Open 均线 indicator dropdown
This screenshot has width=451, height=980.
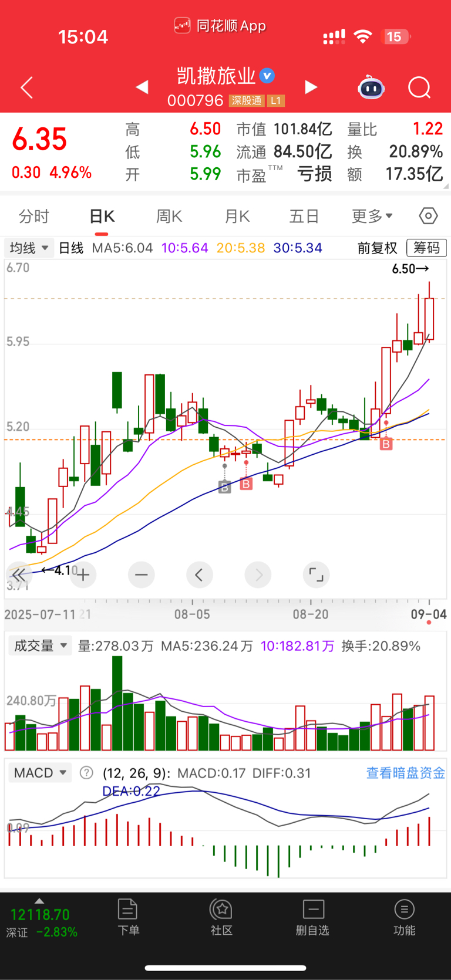[x=29, y=248]
